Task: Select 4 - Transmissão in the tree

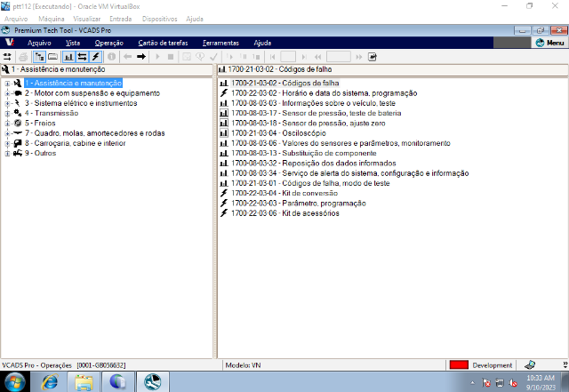Action: coord(52,113)
